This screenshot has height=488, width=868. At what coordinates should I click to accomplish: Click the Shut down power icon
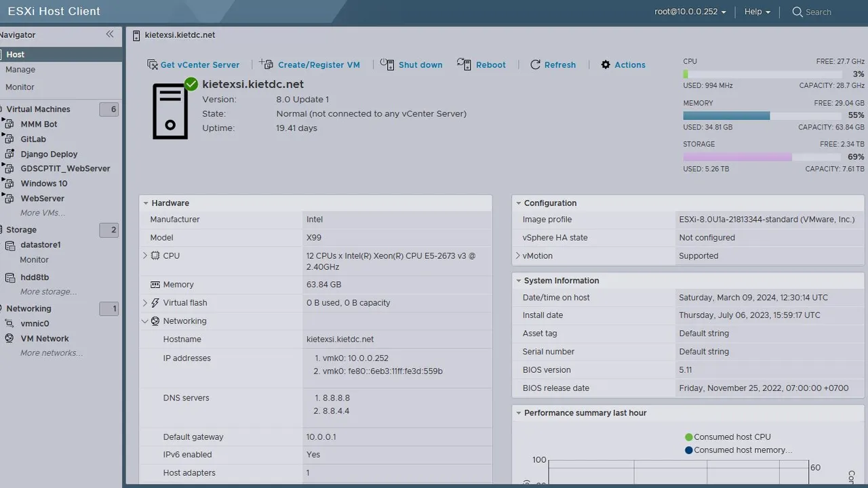[387, 64]
